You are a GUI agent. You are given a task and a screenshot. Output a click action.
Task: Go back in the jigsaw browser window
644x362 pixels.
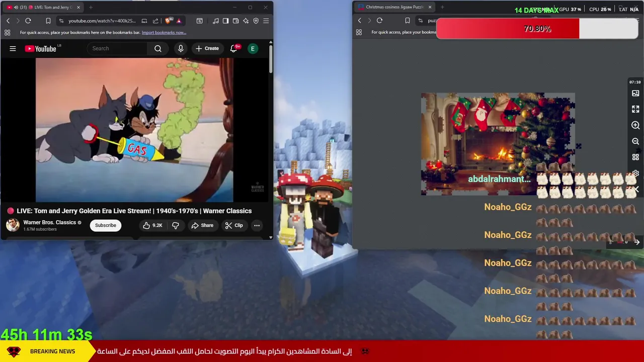[x=359, y=21]
